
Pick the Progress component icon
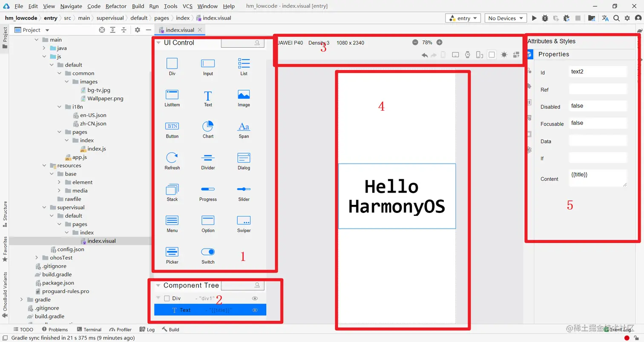(x=208, y=189)
